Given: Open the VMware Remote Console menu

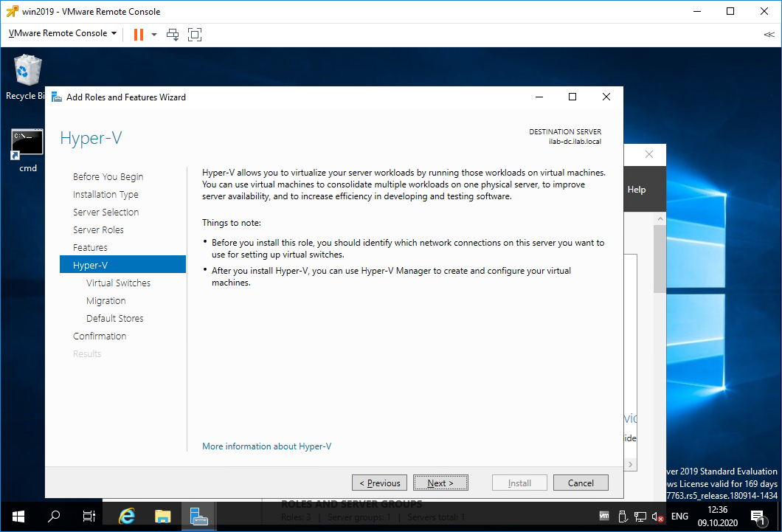Looking at the screenshot, I should [x=63, y=33].
